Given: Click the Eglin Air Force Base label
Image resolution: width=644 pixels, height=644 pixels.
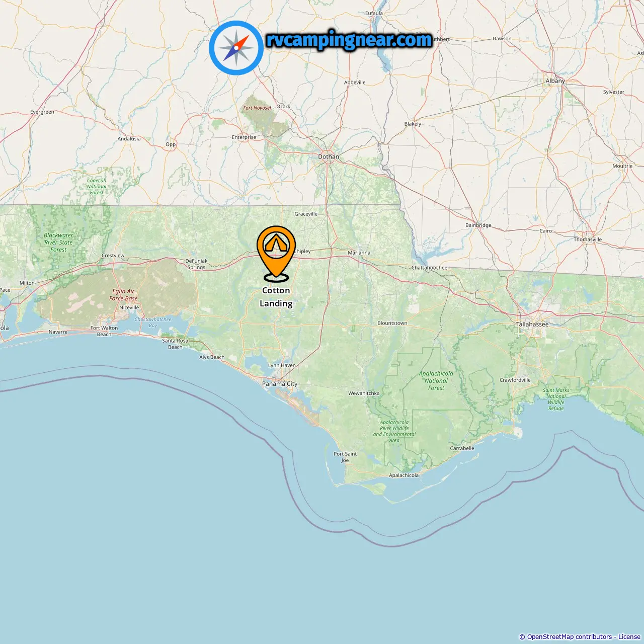Looking at the screenshot, I should pos(123,295).
